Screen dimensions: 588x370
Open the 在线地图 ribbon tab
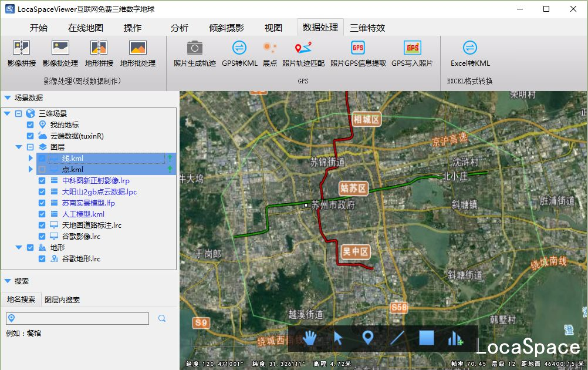(86, 28)
